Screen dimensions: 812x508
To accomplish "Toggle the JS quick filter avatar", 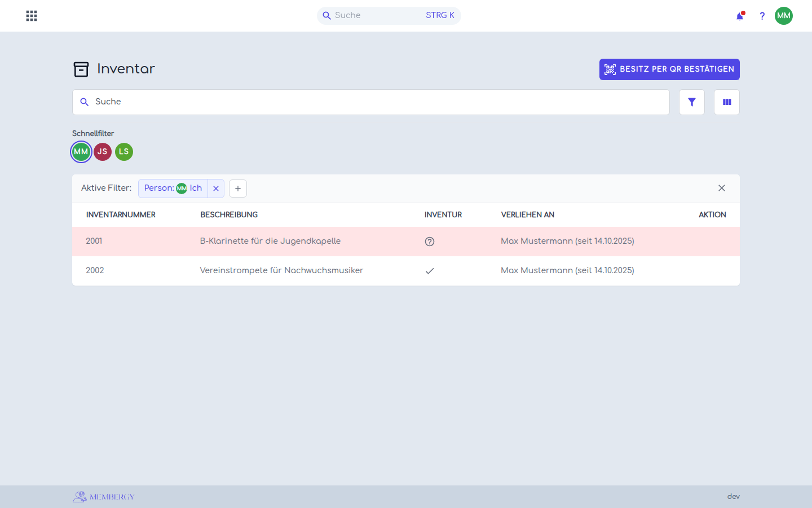I will point(103,152).
